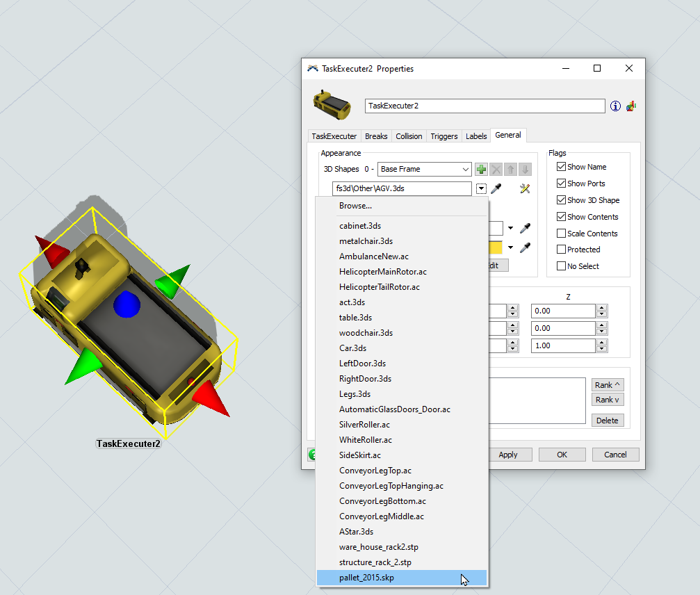This screenshot has height=595, width=700.
Task: Click the fs3d\Other\AGV.3ds path field
Action: coord(402,189)
